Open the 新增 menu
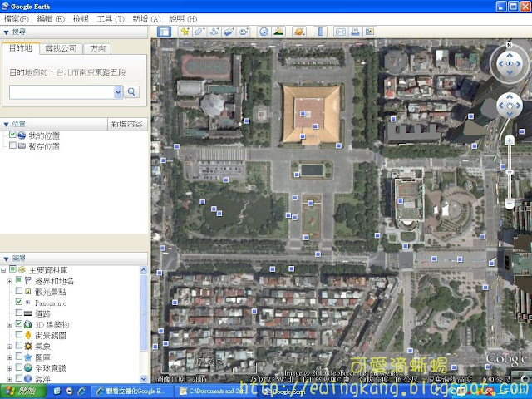 (146, 19)
